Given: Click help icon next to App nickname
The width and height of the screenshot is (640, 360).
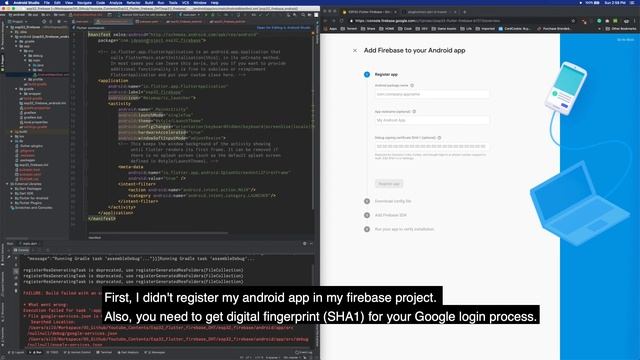Looking at the screenshot, I should click(414, 111).
